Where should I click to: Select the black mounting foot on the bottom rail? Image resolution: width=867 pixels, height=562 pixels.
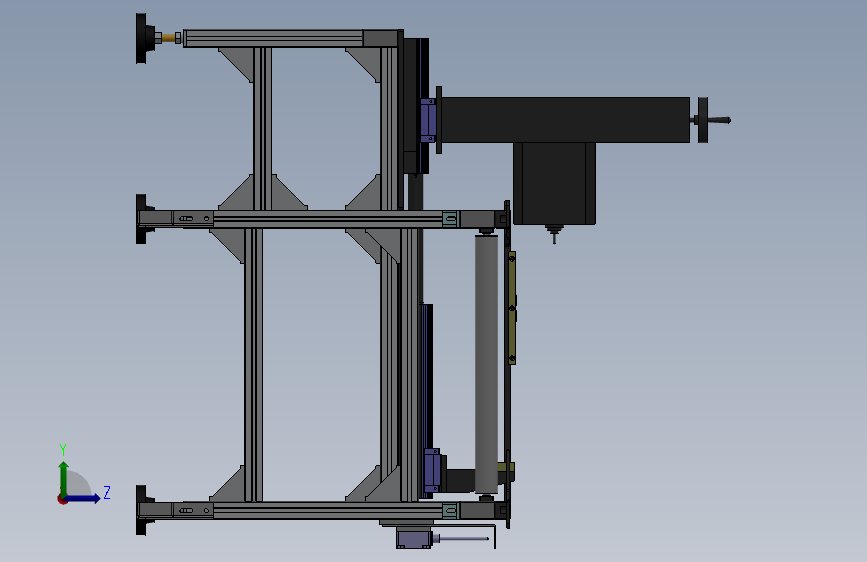pos(143,510)
